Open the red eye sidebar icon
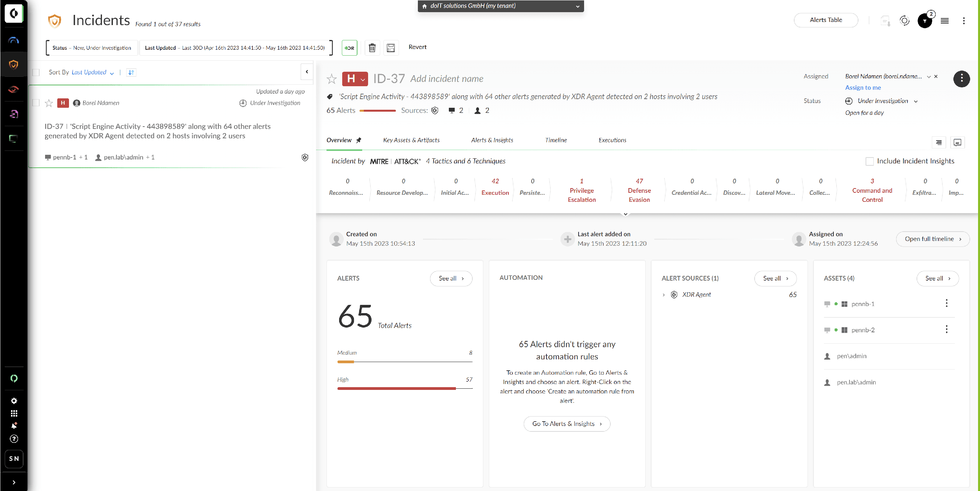This screenshot has height=491, width=980. click(x=14, y=89)
